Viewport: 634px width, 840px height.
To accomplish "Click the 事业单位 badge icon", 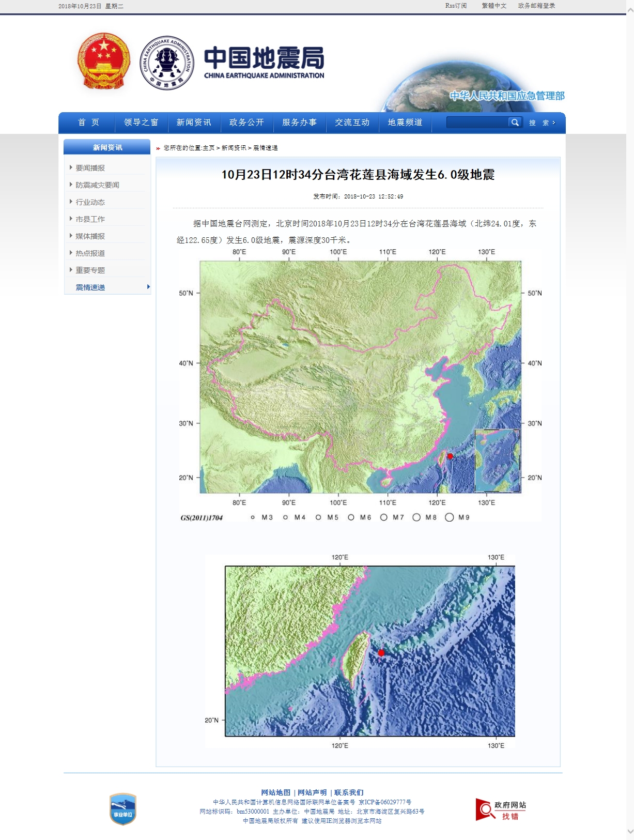I will [x=123, y=809].
